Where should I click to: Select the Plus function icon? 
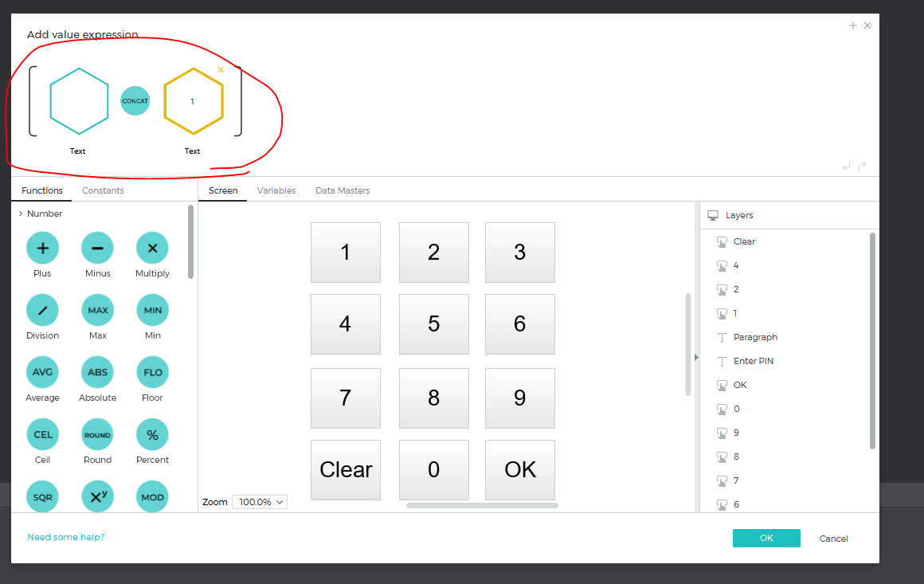(x=42, y=248)
